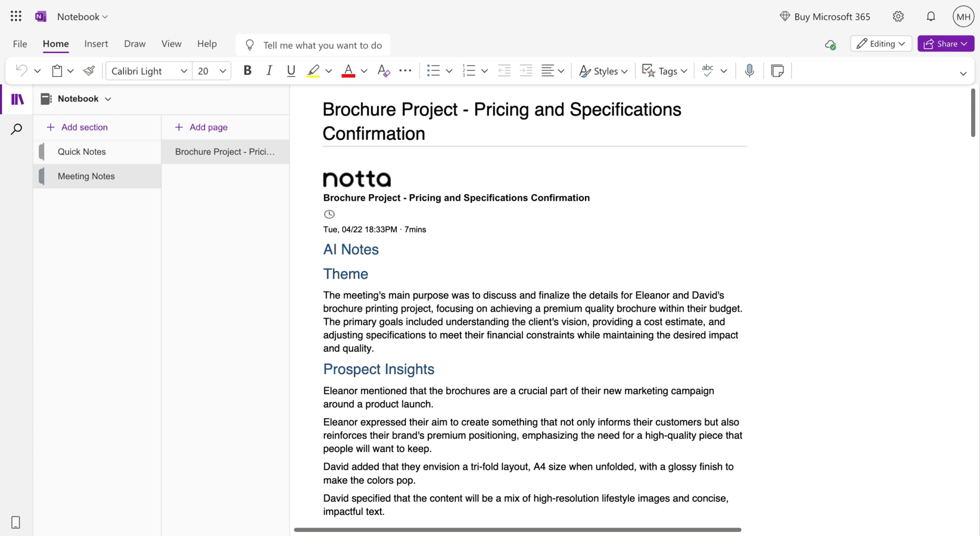Click the vertical scrollbar on right
Viewport: 980px width, 536px height.
[972, 113]
